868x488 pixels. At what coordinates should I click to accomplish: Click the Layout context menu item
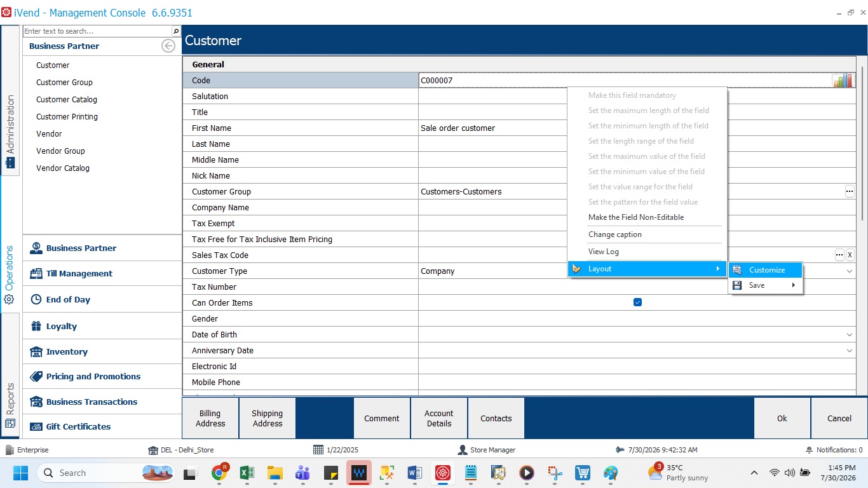pyautogui.click(x=647, y=269)
